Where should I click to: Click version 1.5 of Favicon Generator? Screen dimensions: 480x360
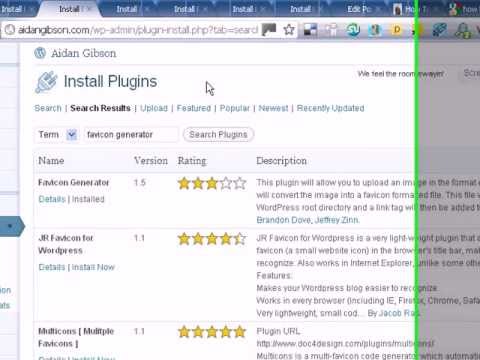(140, 183)
